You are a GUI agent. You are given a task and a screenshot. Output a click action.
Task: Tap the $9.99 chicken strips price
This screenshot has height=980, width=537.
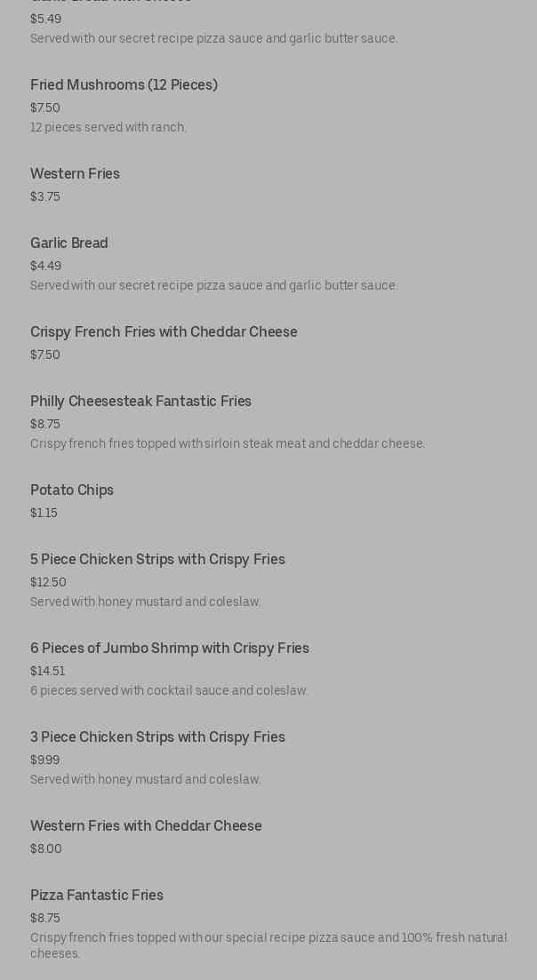[x=45, y=761]
